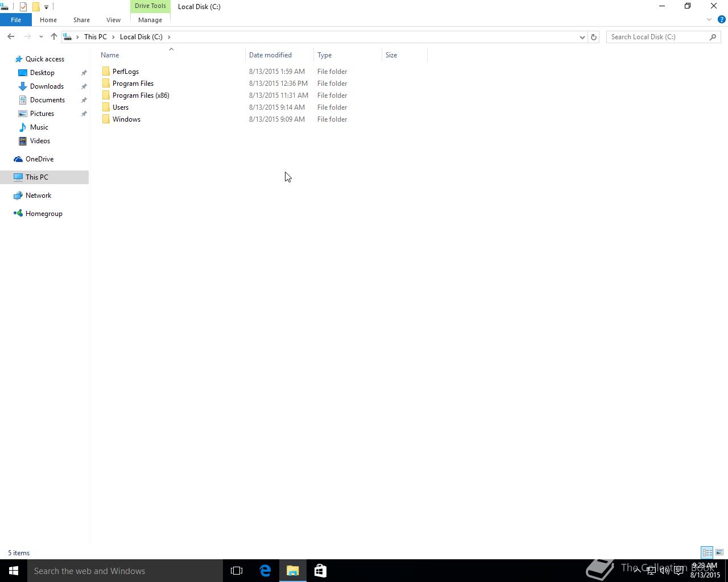Switch to the Home ribbon tab

tap(48, 20)
